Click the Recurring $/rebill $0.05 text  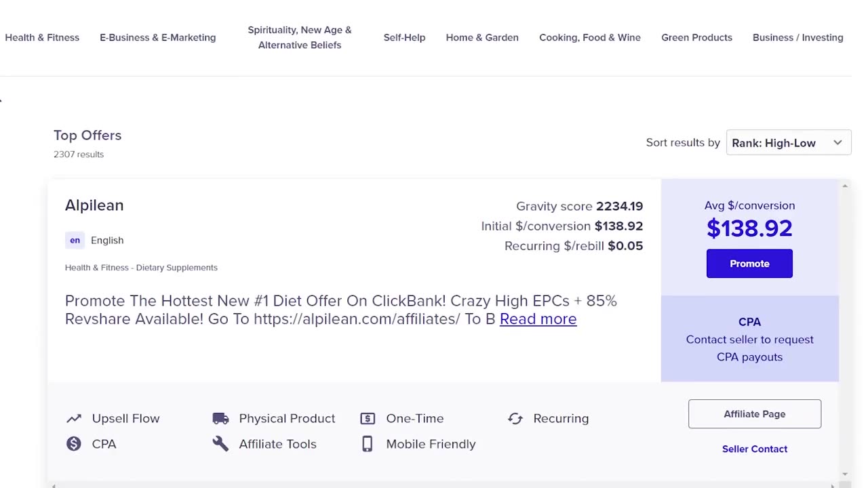point(574,245)
